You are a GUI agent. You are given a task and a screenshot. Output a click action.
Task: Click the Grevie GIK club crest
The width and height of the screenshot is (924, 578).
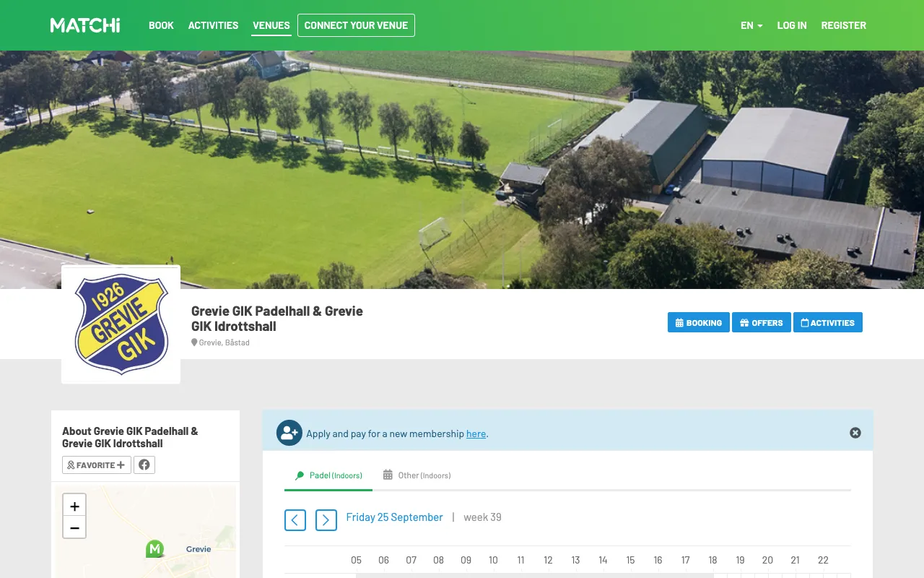click(121, 324)
